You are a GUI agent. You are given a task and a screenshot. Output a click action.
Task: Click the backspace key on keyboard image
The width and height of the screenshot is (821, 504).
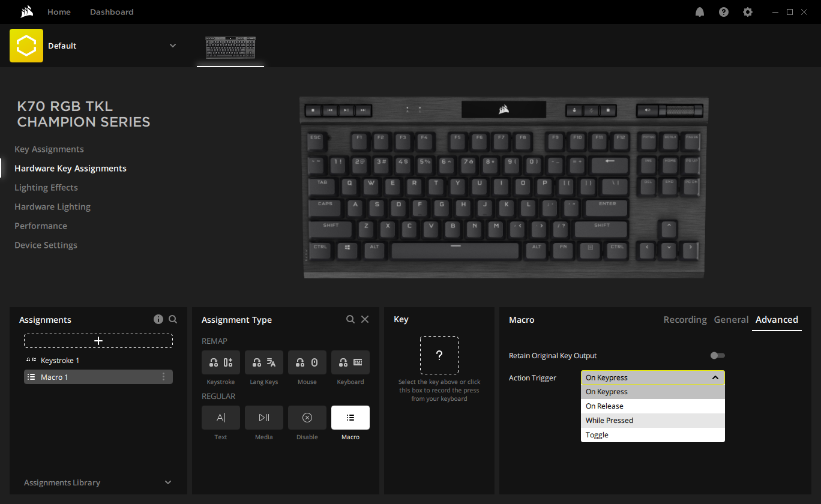(x=610, y=164)
